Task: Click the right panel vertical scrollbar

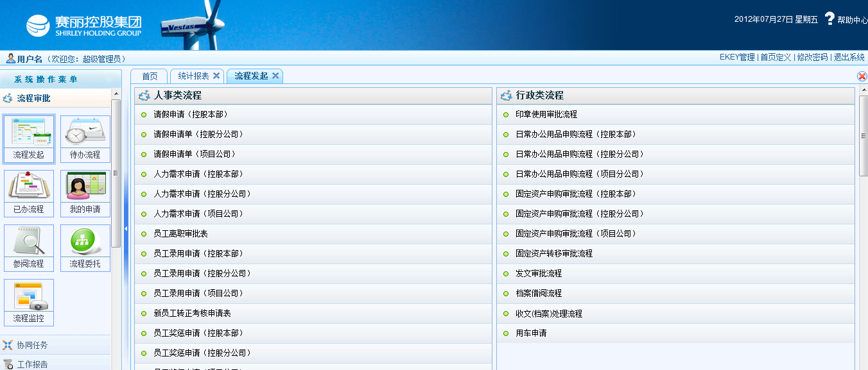Action: click(863, 136)
